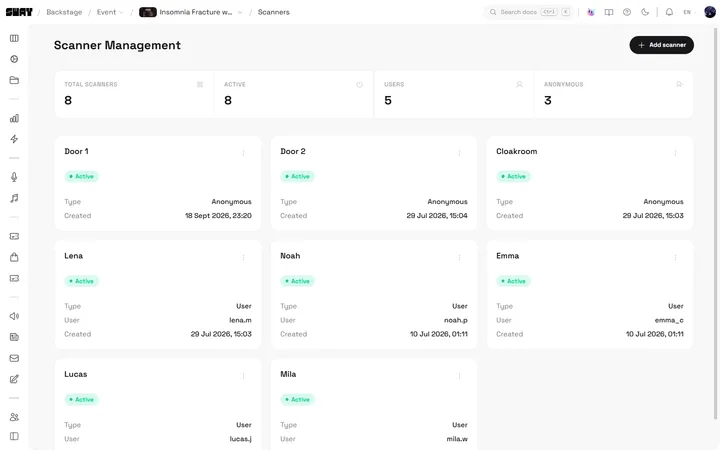Click the Door 1 card title
This screenshot has height=450, width=720.
(76, 151)
